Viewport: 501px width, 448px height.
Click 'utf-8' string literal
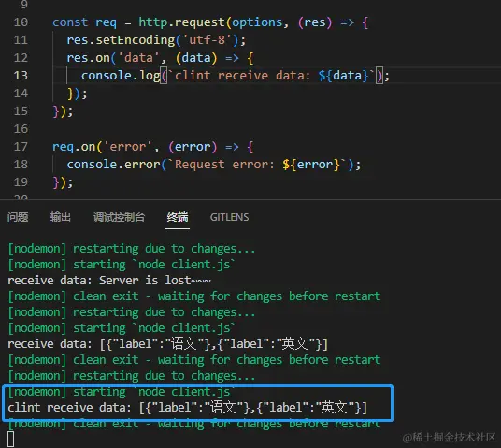tap(208, 40)
